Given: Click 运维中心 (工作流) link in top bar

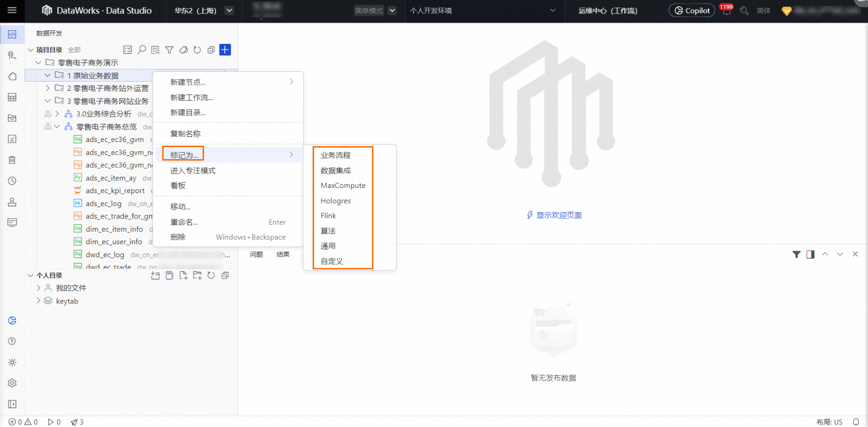Looking at the screenshot, I should [x=608, y=10].
